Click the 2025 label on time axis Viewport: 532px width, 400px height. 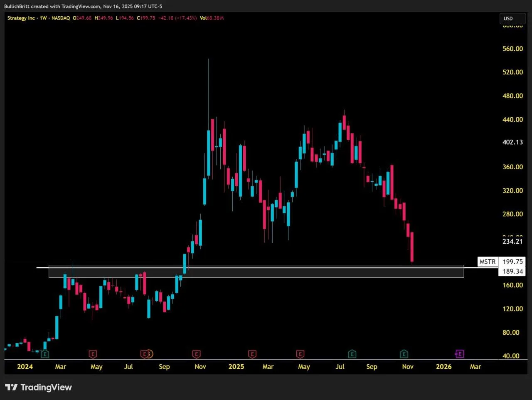pos(236,367)
